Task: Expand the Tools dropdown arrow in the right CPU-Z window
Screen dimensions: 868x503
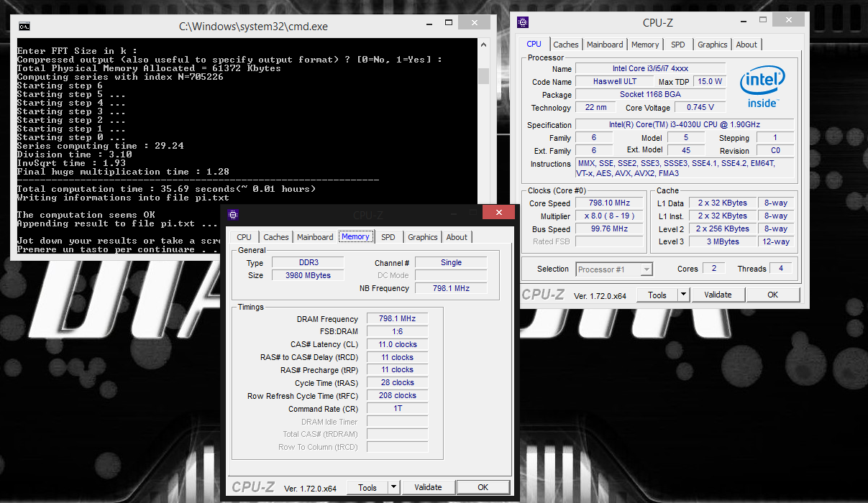Action: pos(684,295)
